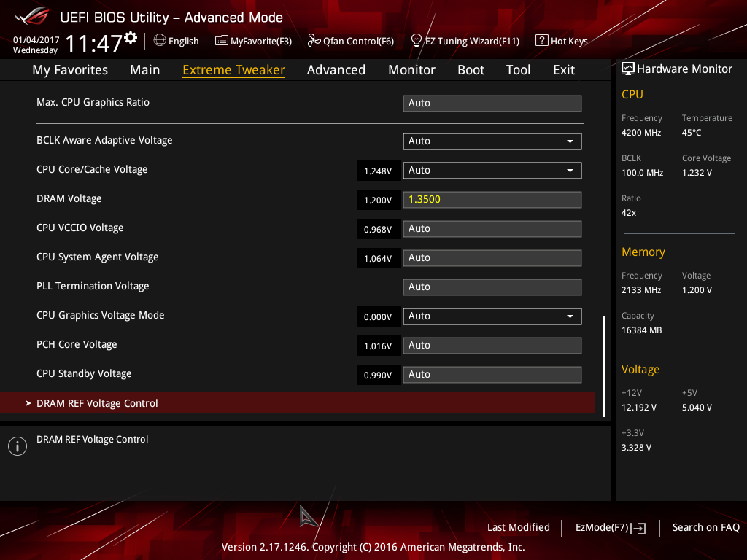Click the 1.016V PCH Core reading
The width and height of the screenshot is (747, 560).
tap(378, 346)
